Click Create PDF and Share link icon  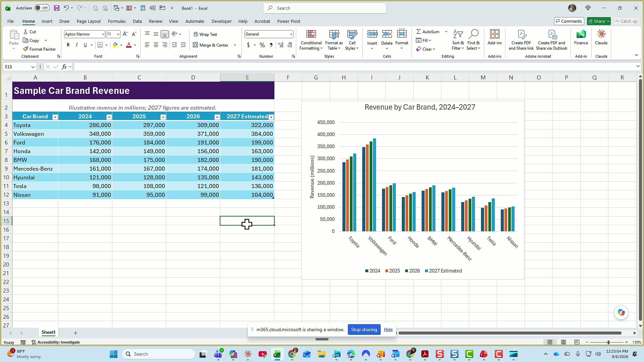pos(521,34)
